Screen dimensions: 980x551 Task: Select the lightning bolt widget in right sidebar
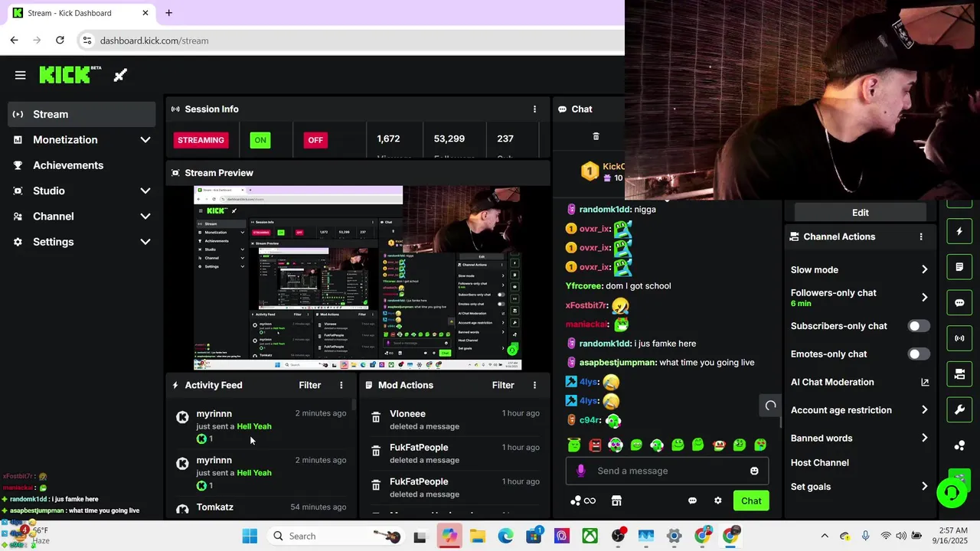tap(959, 231)
